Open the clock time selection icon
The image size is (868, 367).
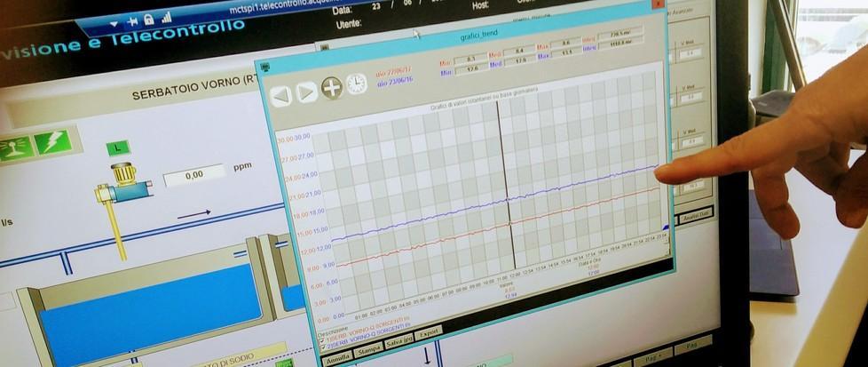pos(357,84)
